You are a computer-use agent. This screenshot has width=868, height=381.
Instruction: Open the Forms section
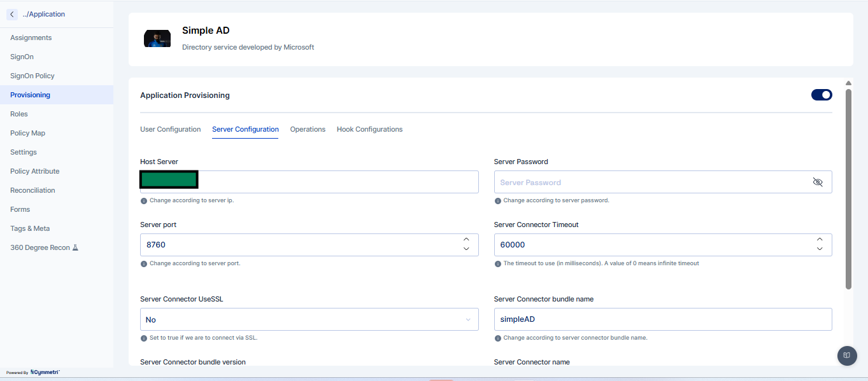tap(20, 209)
